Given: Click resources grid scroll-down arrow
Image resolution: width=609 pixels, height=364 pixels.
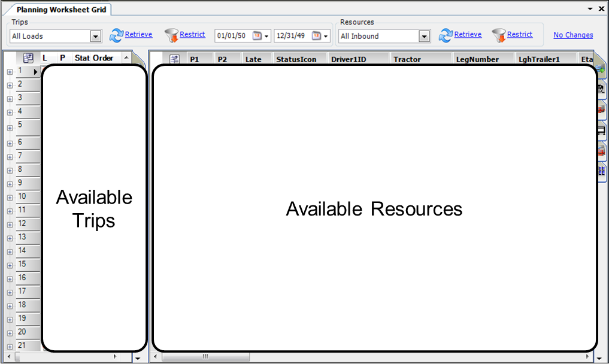Looking at the screenshot, I should [599, 358].
